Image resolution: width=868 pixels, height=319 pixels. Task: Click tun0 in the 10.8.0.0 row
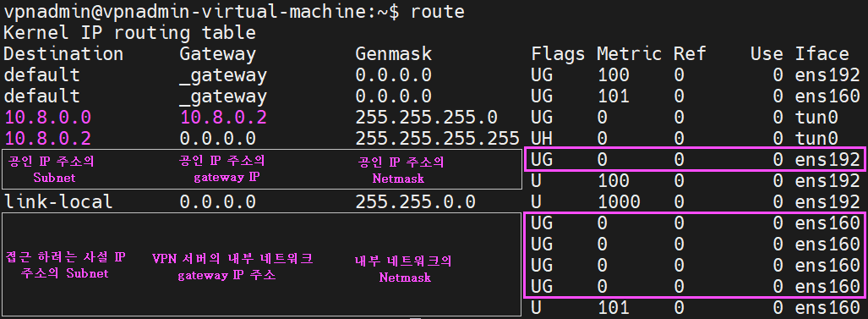(816, 118)
